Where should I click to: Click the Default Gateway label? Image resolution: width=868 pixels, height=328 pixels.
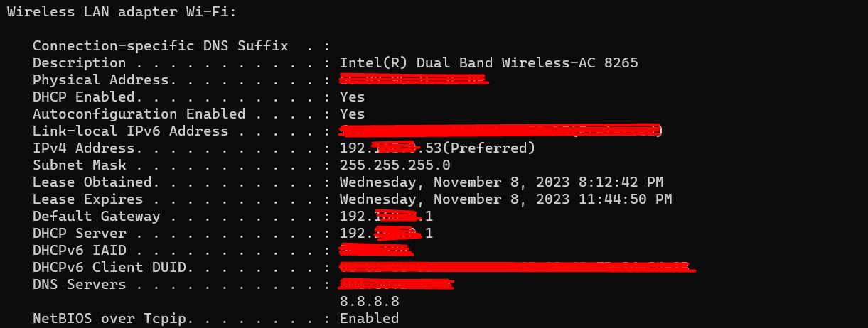(x=96, y=217)
